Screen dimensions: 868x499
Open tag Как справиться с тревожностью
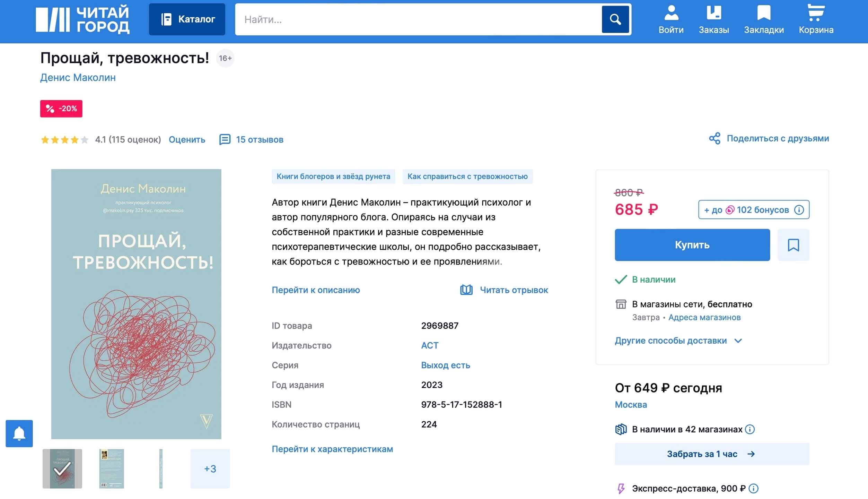467,177
